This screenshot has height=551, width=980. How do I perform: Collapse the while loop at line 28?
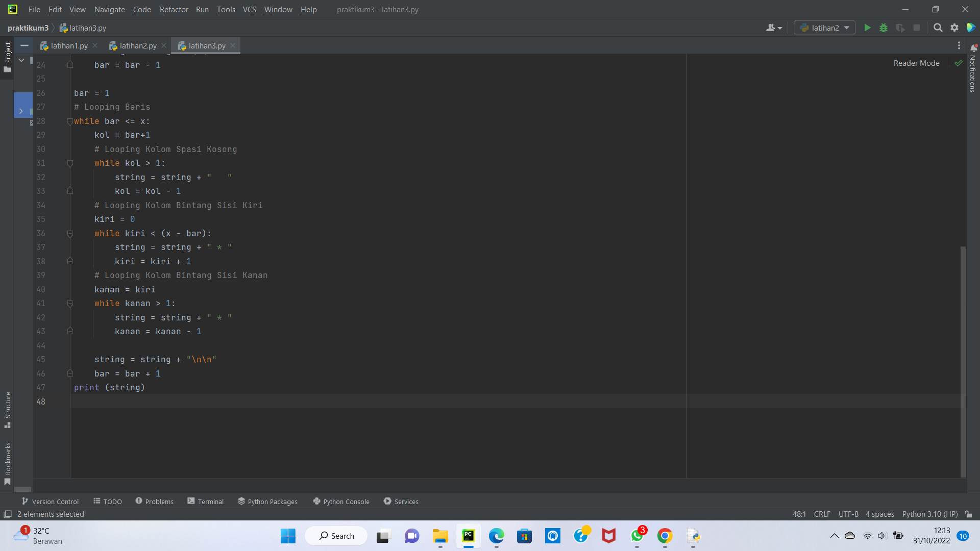coord(70,121)
